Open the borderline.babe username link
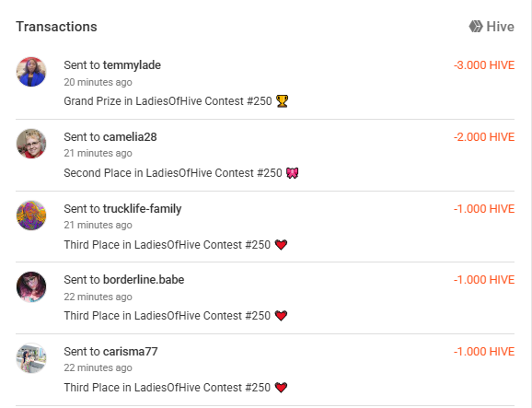 (x=144, y=280)
